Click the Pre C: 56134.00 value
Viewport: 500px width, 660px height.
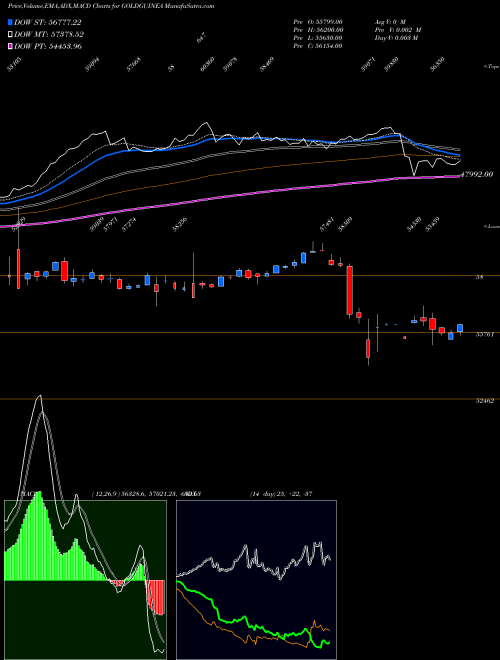tap(317, 46)
